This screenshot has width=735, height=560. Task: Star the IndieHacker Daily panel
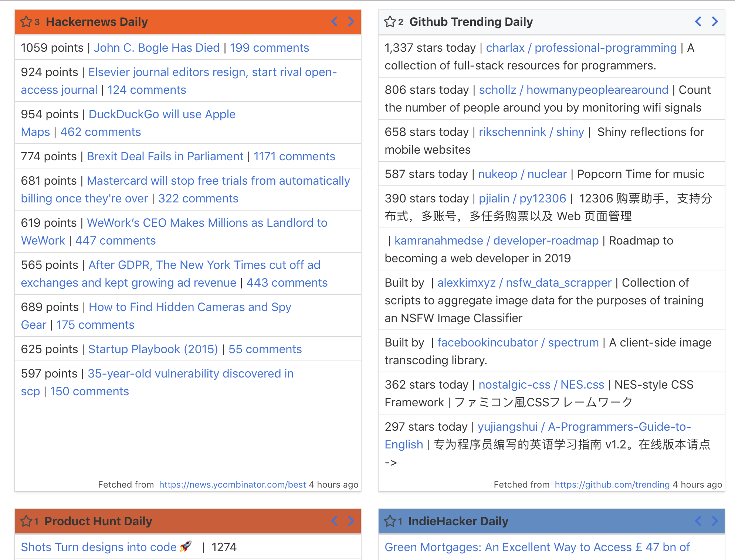[x=390, y=521]
